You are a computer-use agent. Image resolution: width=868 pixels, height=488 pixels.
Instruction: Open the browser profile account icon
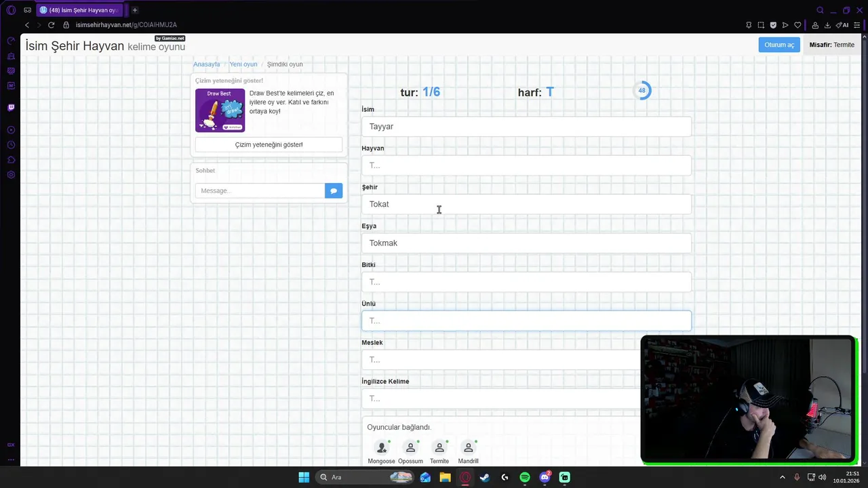(x=815, y=25)
